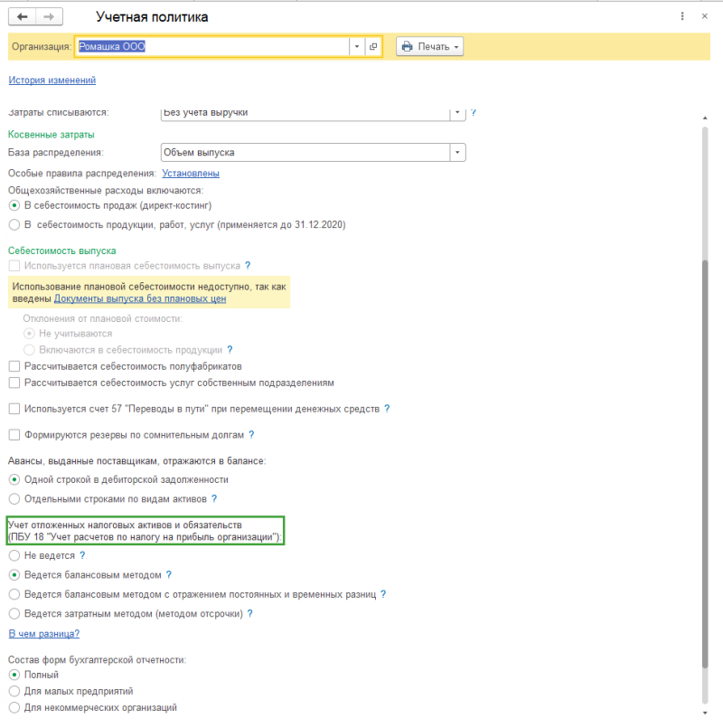Screen dimensions: 723x728
Task: Follow the 'Установлены' distribution rules link
Action: pyautogui.click(x=191, y=173)
